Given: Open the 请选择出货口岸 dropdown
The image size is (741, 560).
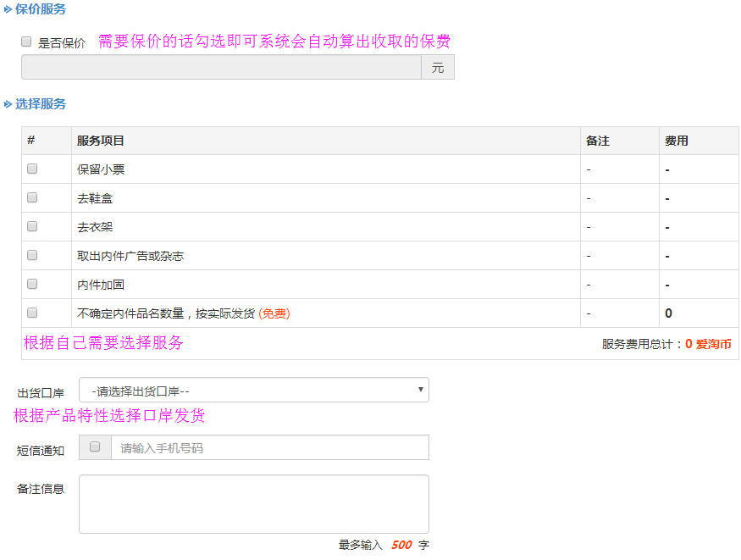Looking at the screenshot, I should pyautogui.click(x=252, y=390).
